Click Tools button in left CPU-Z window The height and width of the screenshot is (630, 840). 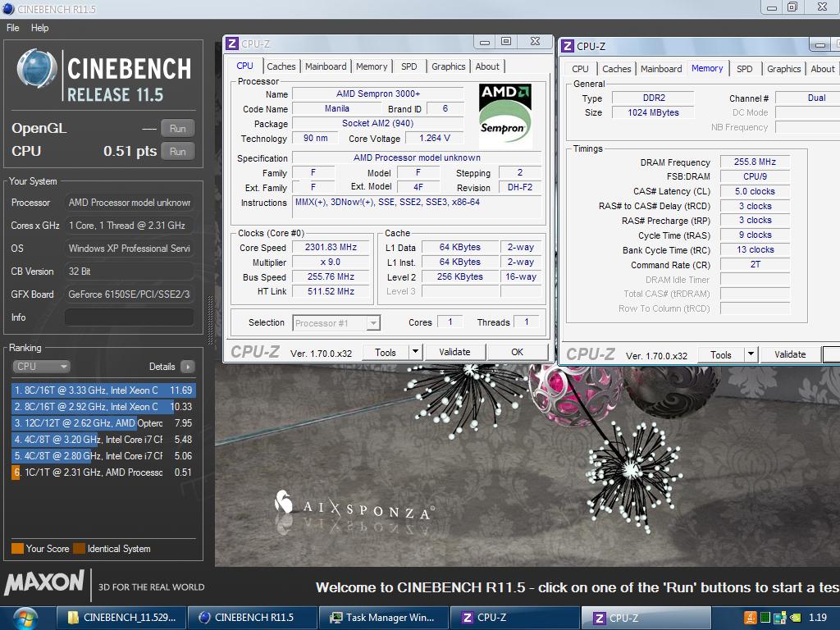[x=386, y=352]
